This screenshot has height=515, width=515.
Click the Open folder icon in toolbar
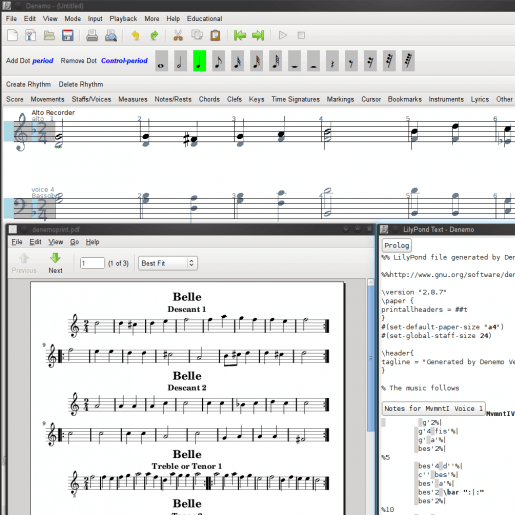(x=49, y=35)
